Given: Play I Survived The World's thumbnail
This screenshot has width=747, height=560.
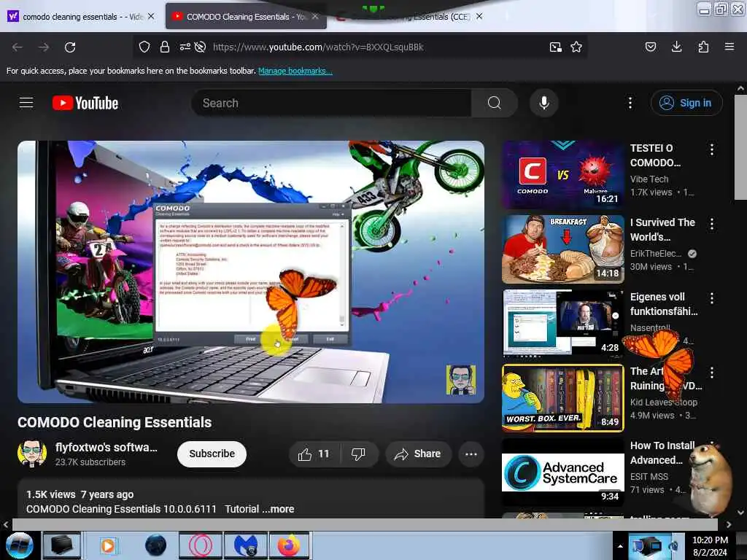Looking at the screenshot, I should click(x=562, y=249).
